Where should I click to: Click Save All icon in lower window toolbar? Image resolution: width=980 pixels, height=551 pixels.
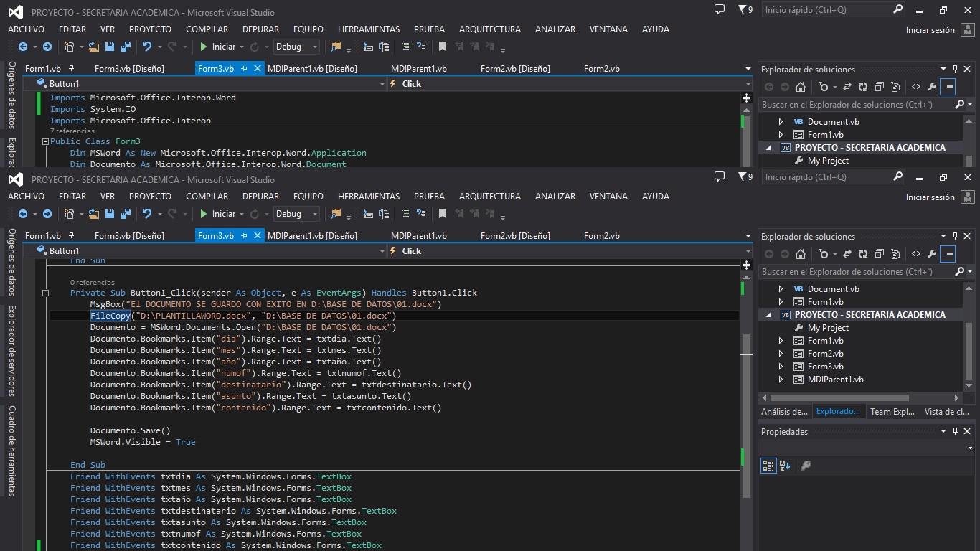[125, 214]
